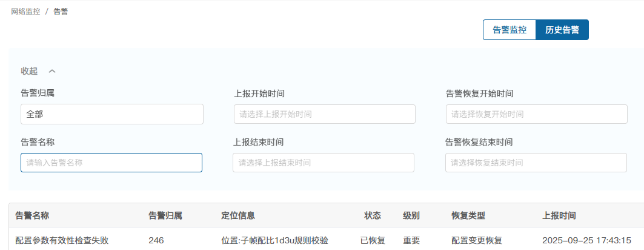This screenshot has width=644, height=250.
Task: Click the 网络监控 breadcrumb link
Action: coord(25,12)
